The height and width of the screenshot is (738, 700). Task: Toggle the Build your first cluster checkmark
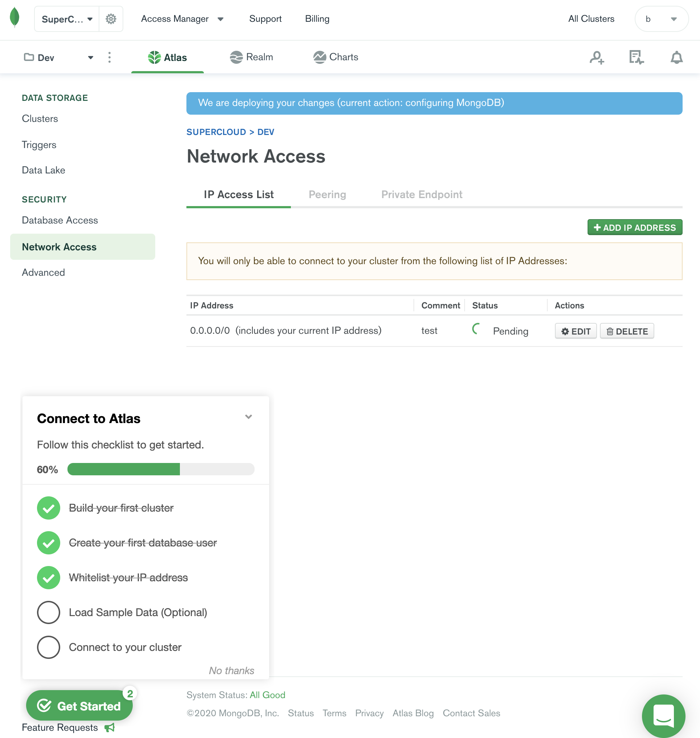point(49,508)
